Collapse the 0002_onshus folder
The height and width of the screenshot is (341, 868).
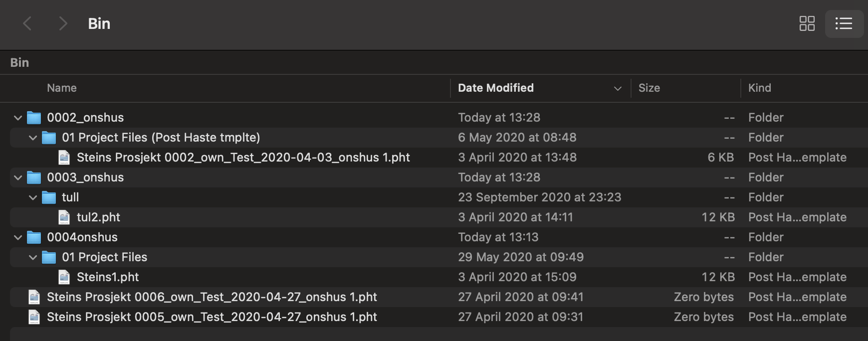[x=18, y=118]
